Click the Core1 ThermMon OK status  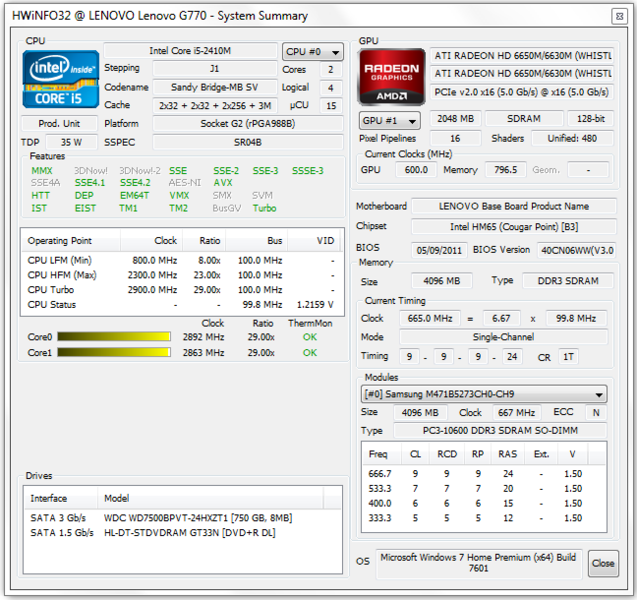(x=310, y=353)
